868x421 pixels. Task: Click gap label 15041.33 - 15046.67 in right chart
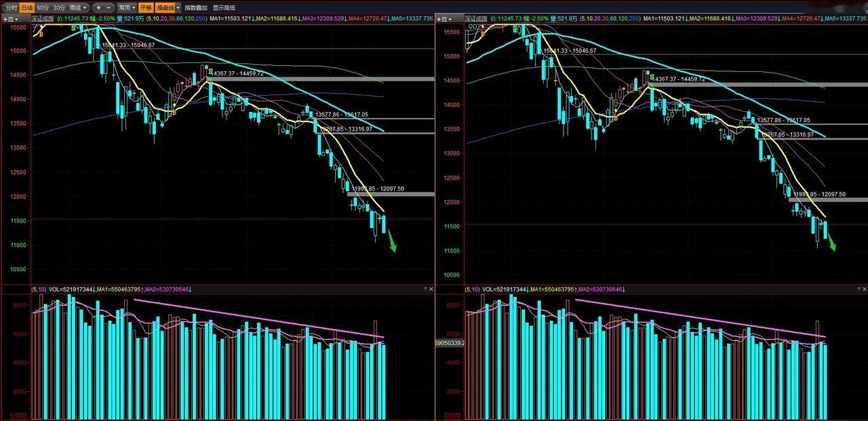[x=570, y=51]
